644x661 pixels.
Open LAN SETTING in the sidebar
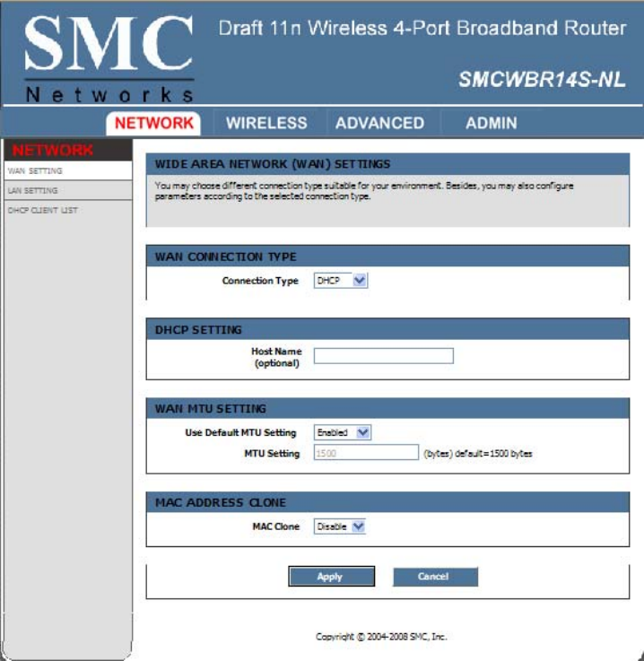pyautogui.click(x=68, y=190)
